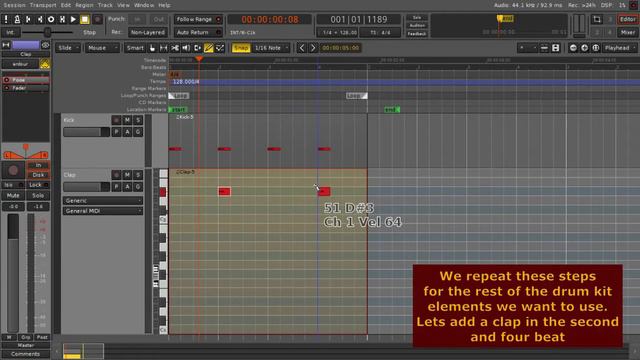Click the selection mini-timeline crop icon
Screen dimensions: 640x360
pyautogui.click(x=597, y=19)
